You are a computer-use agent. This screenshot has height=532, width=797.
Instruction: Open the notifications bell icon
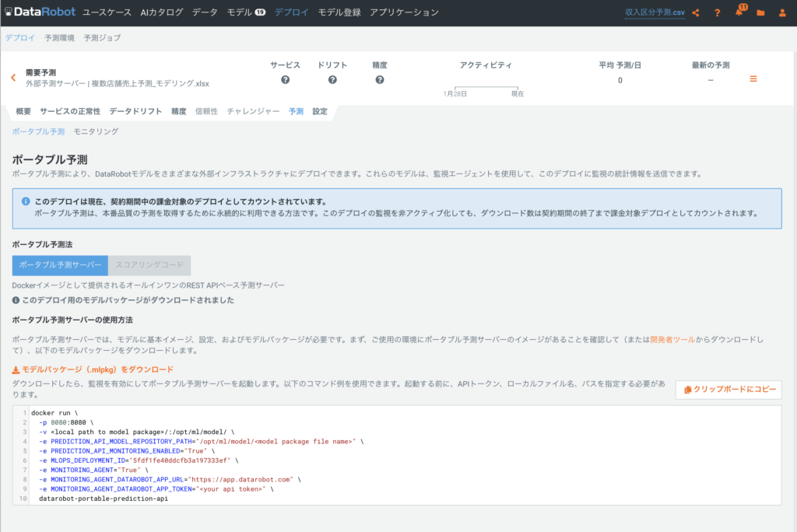[x=739, y=12]
